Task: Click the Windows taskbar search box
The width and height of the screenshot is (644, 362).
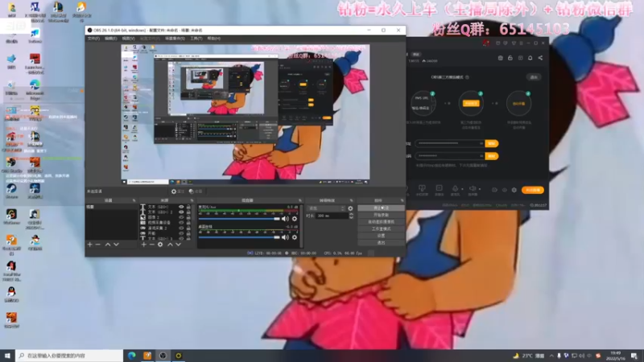Action: 69,356
